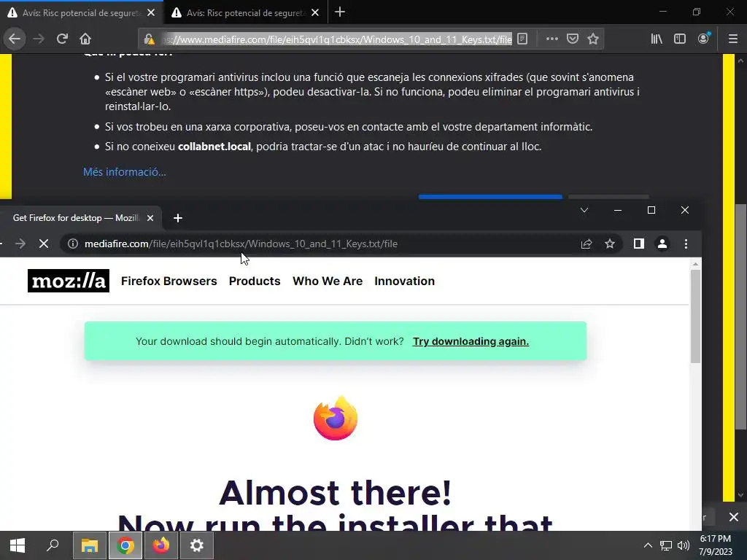Close the second Firefox warning tab
The image size is (747, 560).
pos(315,13)
